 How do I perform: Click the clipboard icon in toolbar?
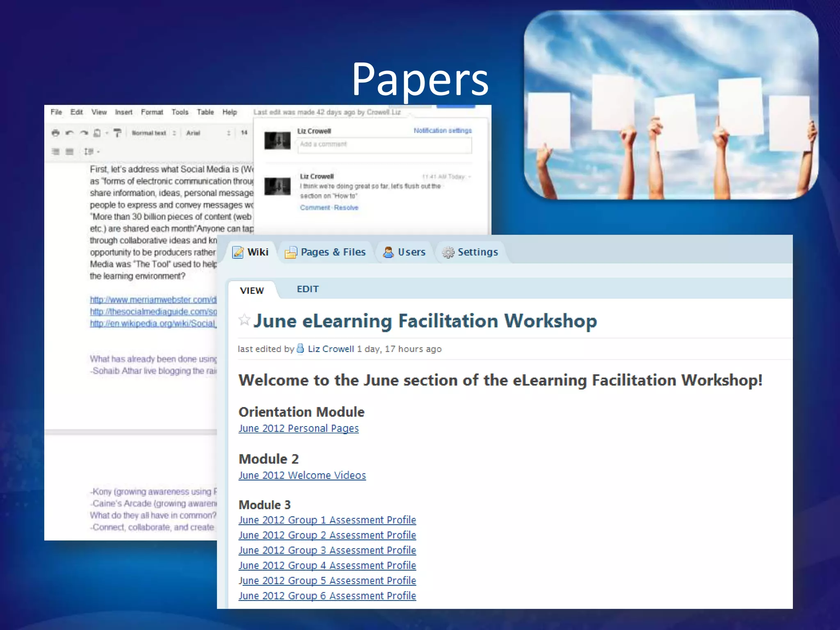coord(97,133)
